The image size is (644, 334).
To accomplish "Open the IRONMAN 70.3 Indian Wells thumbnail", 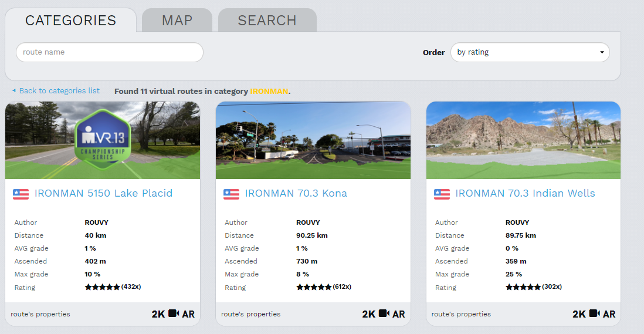I will [x=523, y=140].
